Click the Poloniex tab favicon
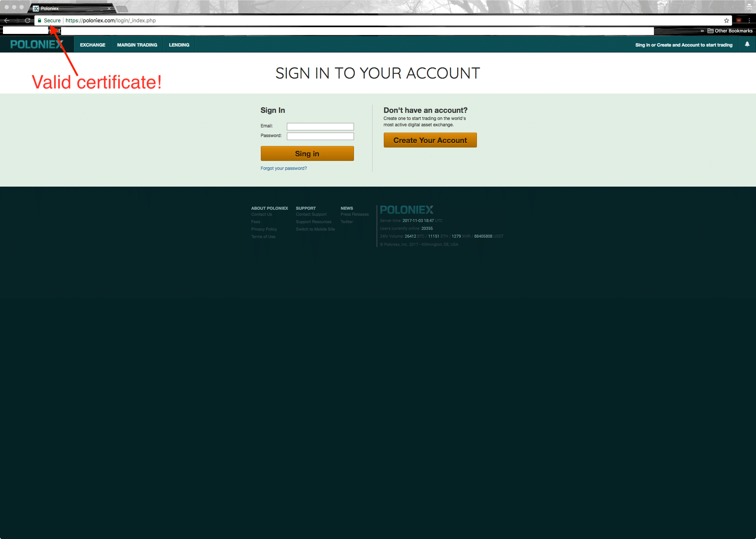The height and width of the screenshot is (539, 756). tap(36, 8)
